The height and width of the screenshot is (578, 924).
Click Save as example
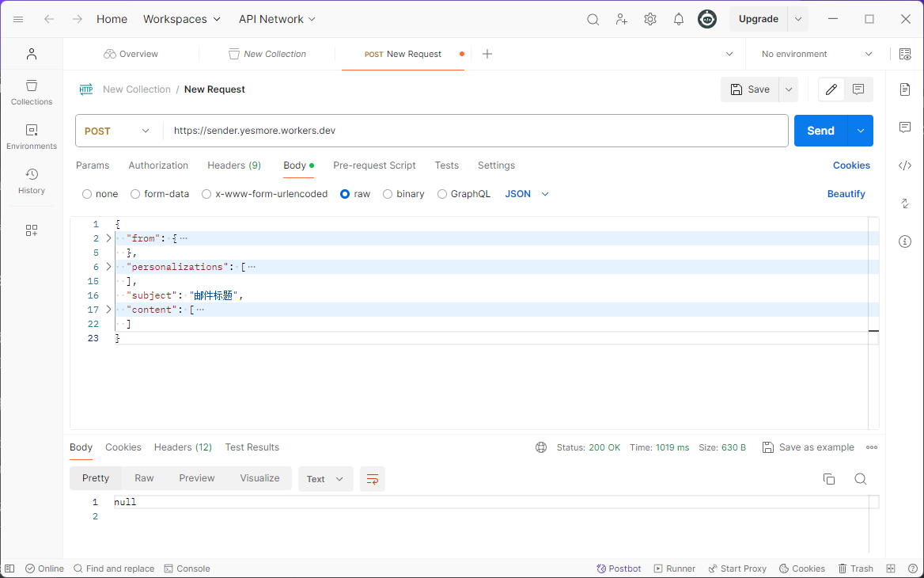pyautogui.click(x=808, y=447)
